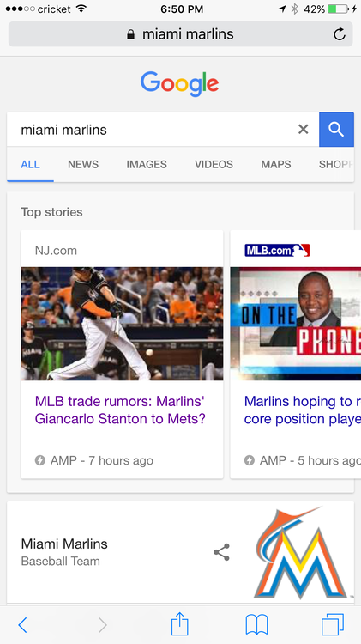The image size is (361, 644).
Task: Tap the Google logo
Action: (180, 84)
